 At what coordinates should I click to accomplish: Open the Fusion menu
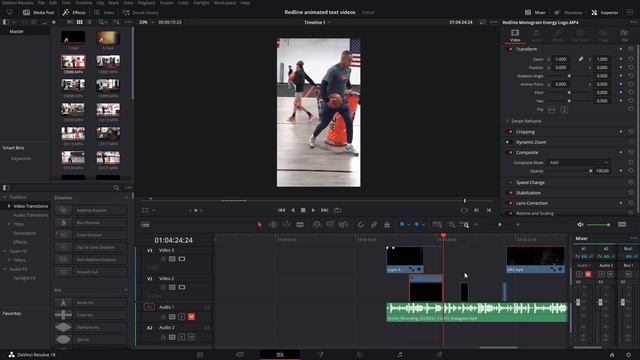[x=166, y=3]
